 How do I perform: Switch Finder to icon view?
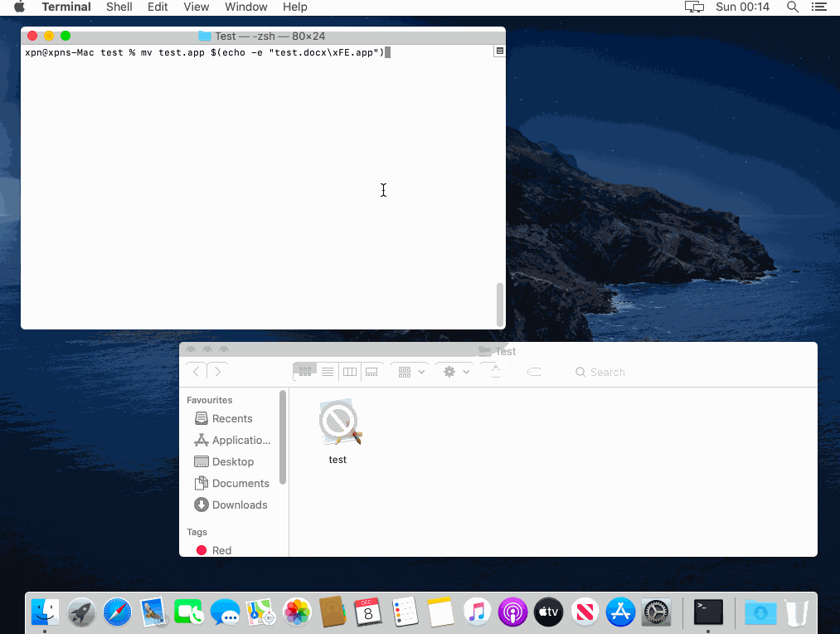305,372
